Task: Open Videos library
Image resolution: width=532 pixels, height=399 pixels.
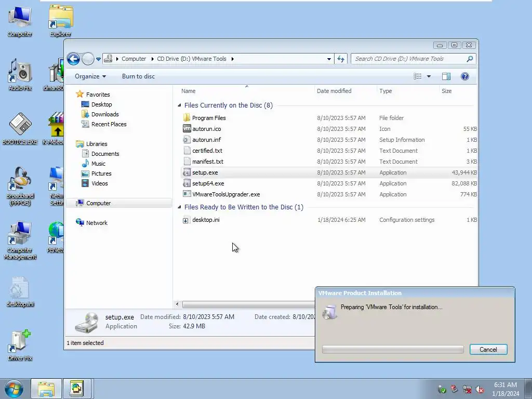Action: tap(99, 183)
